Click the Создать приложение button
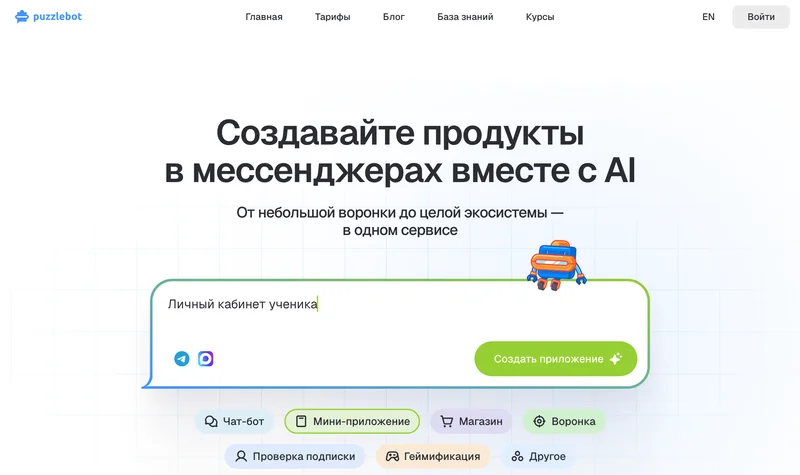 click(x=556, y=359)
